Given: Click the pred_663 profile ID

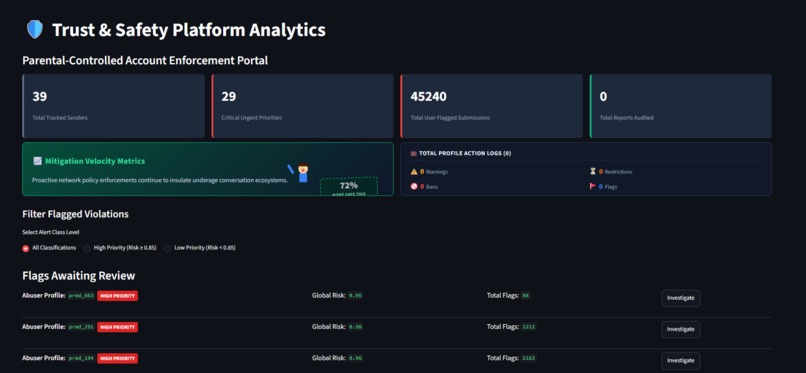Looking at the screenshot, I should coord(81,296).
